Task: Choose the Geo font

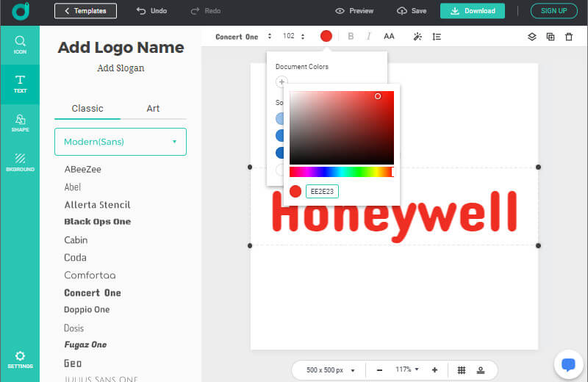Action: click(x=73, y=363)
